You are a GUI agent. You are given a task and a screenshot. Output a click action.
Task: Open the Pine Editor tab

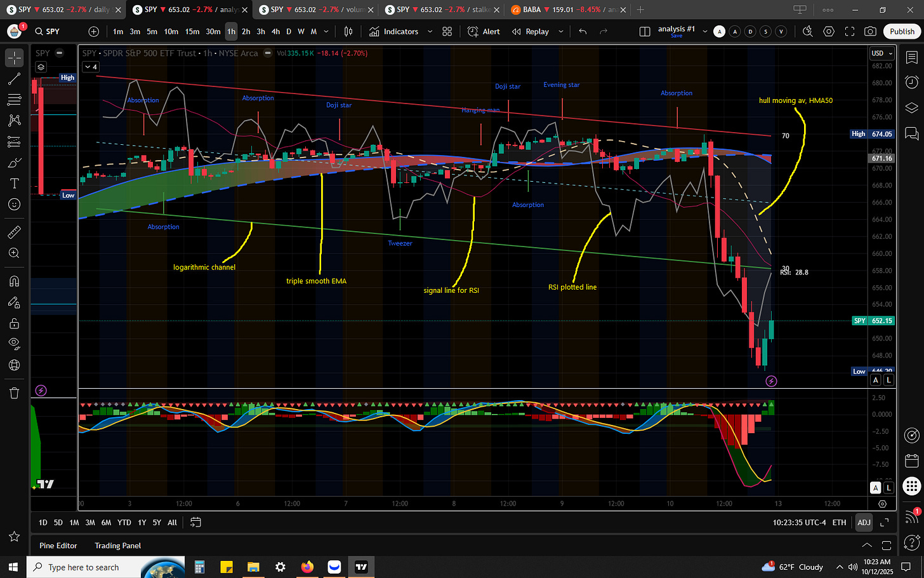pos(58,546)
